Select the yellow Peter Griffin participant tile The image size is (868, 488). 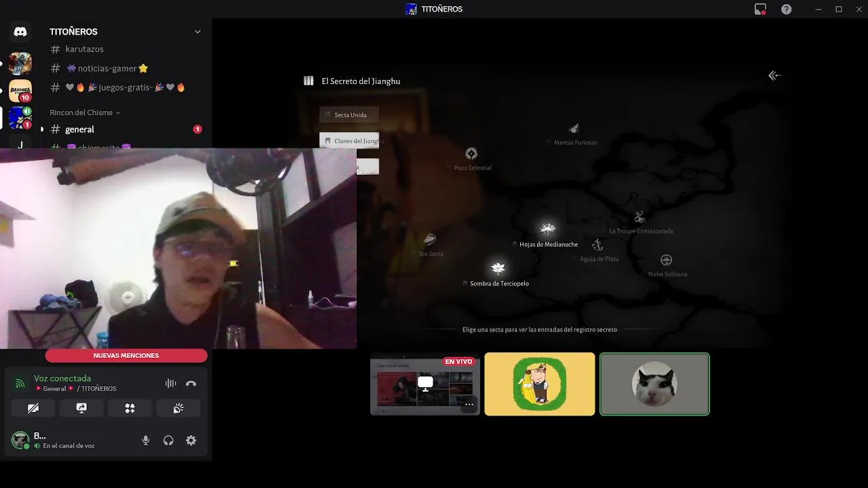pyautogui.click(x=540, y=384)
